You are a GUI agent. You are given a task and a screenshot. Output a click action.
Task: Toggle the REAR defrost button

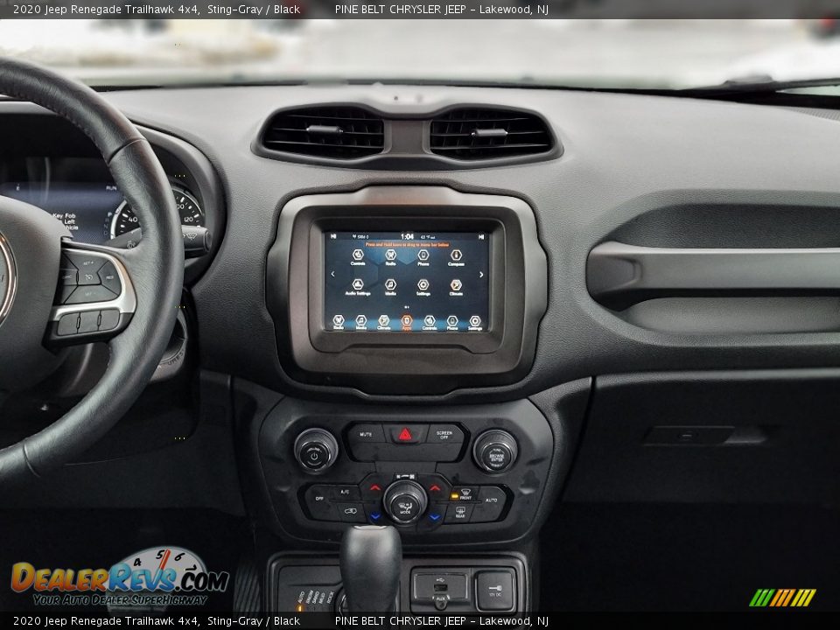460,513
